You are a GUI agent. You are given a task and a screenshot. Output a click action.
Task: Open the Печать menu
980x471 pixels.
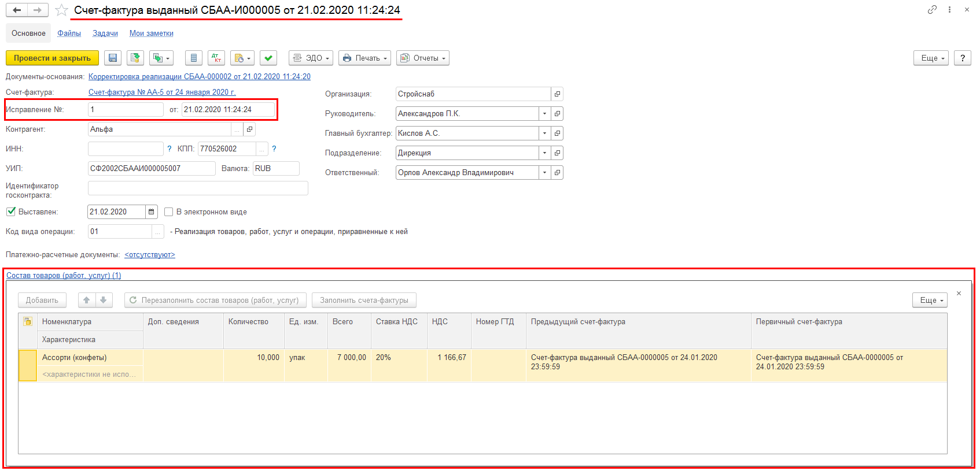364,58
